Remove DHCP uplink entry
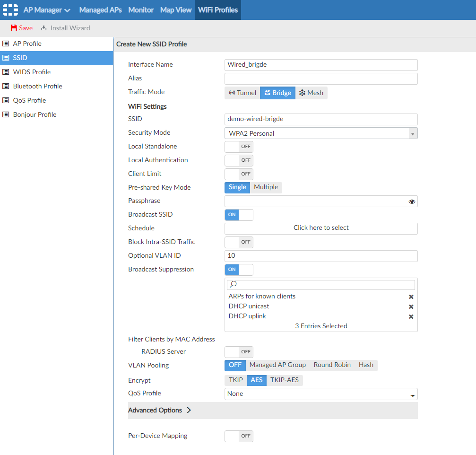 click(411, 316)
